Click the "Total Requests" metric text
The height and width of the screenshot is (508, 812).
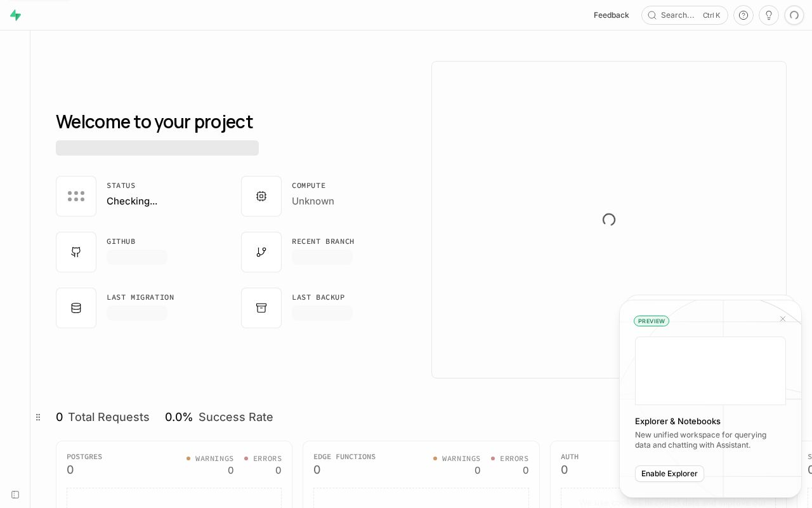(108, 417)
